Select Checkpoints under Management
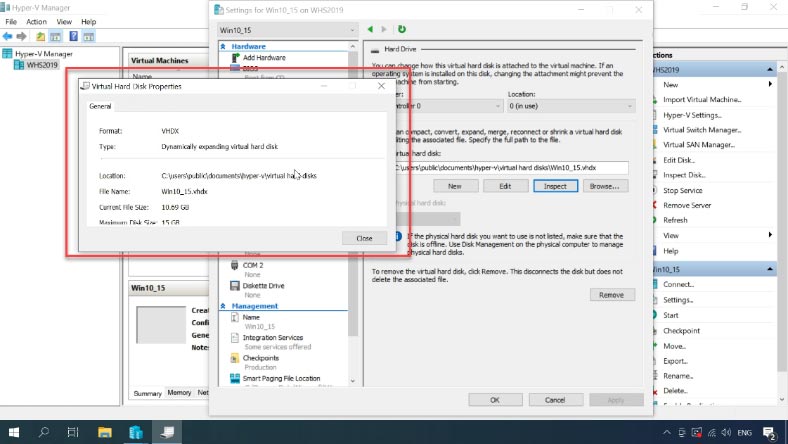Image resolution: width=788 pixels, height=444 pixels. [x=260, y=358]
